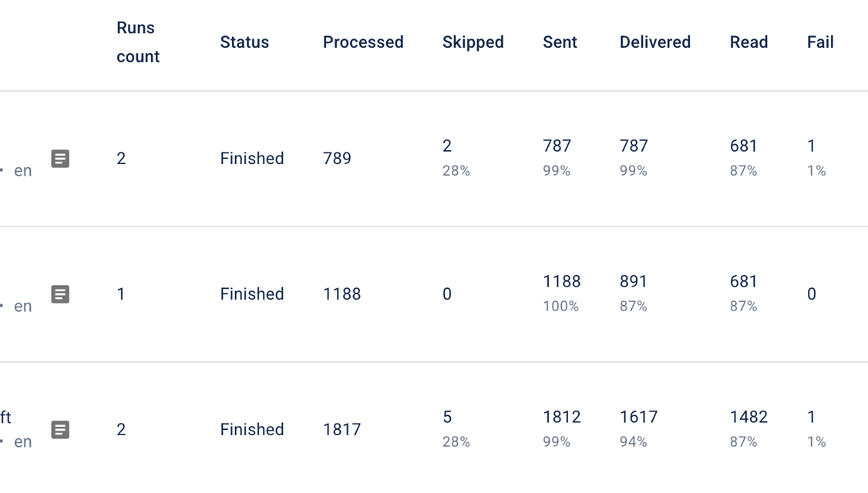Click the Delivered count 1617

[x=638, y=418]
